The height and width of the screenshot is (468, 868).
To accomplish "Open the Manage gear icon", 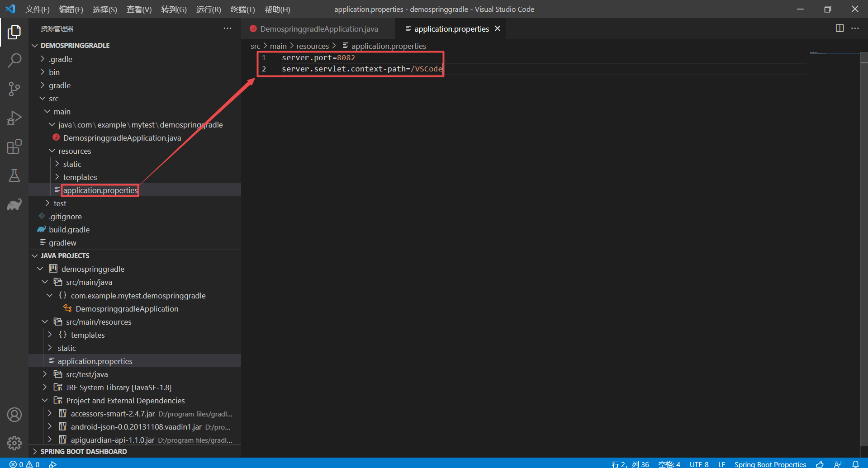I will pyautogui.click(x=14, y=443).
